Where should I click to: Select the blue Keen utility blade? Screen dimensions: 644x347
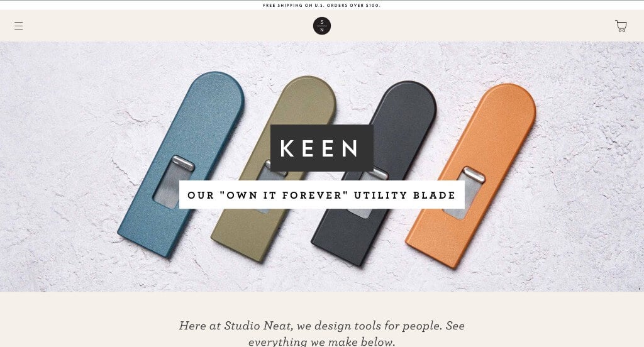pyautogui.click(x=181, y=165)
